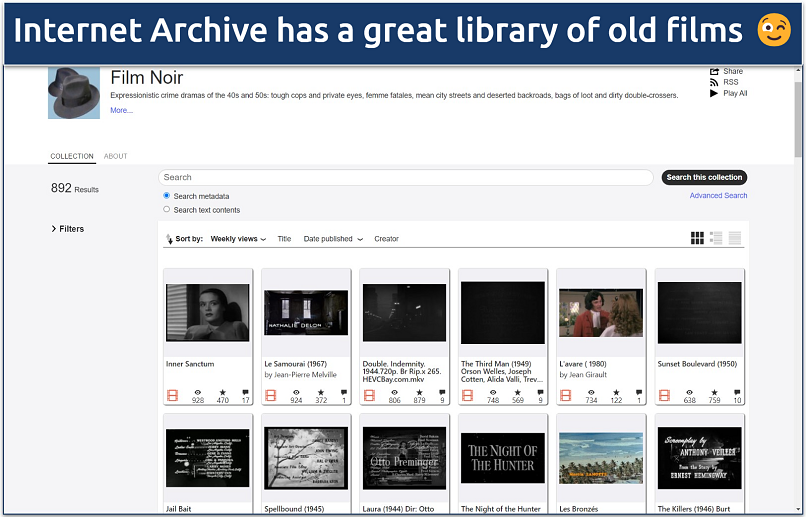This screenshot has width=806, height=517.
Task: Open the Weekly views sort dropdown
Action: tap(239, 239)
